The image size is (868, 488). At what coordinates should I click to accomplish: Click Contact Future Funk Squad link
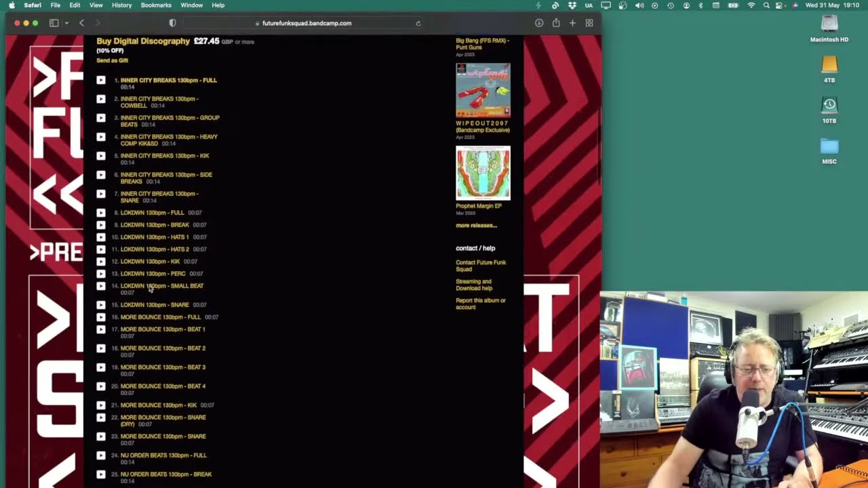point(481,266)
